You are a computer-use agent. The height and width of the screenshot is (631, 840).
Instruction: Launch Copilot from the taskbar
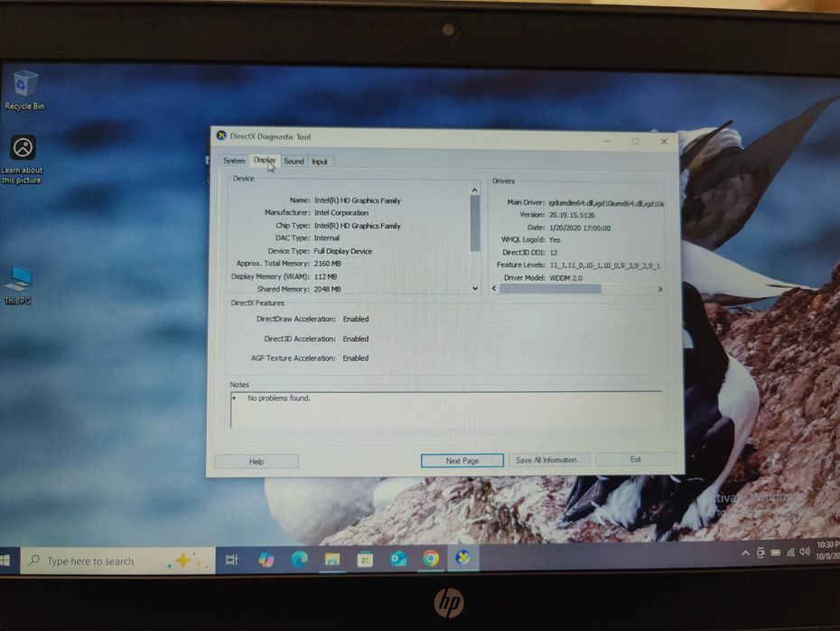click(266, 560)
